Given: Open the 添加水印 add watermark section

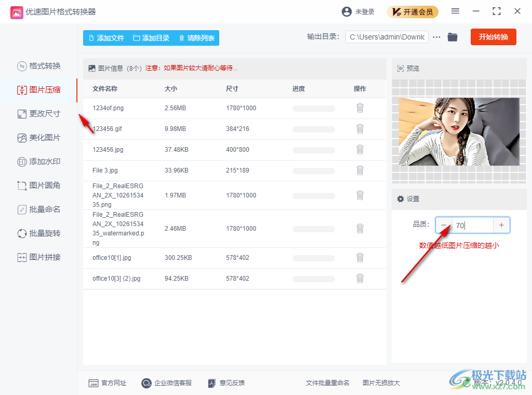Looking at the screenshot, I should pos(39,162).
